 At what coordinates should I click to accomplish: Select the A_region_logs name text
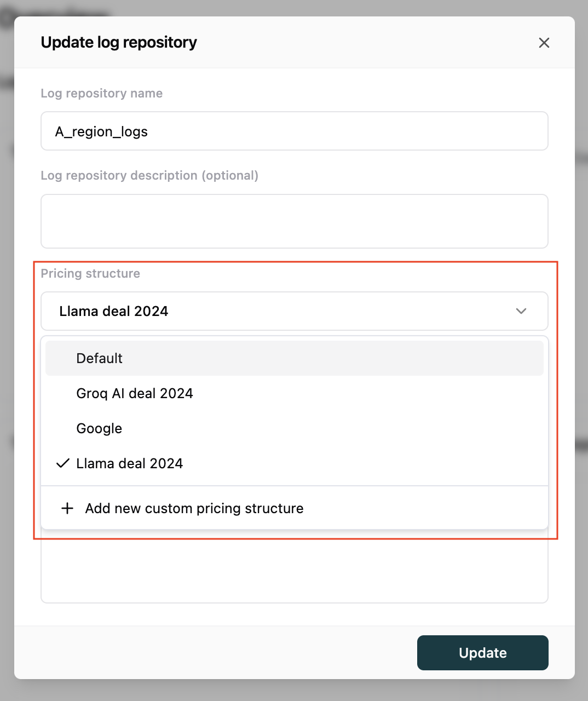coord(101,131)
